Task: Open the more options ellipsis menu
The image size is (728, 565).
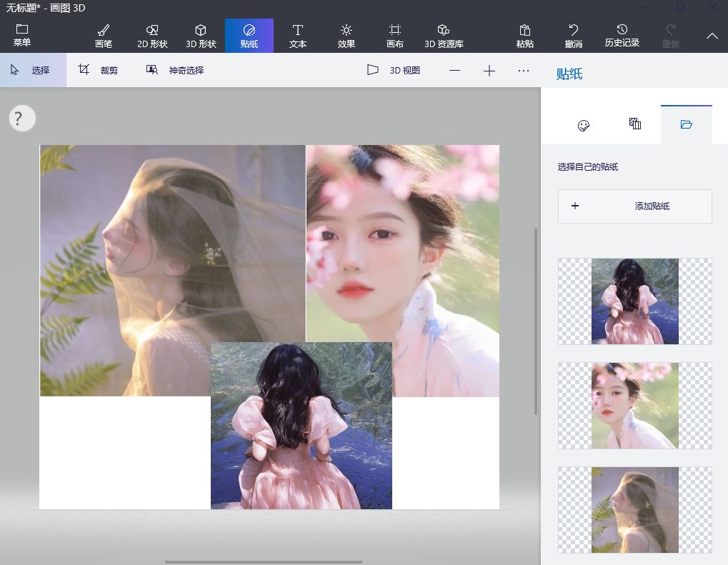Action: click(524, 70)
